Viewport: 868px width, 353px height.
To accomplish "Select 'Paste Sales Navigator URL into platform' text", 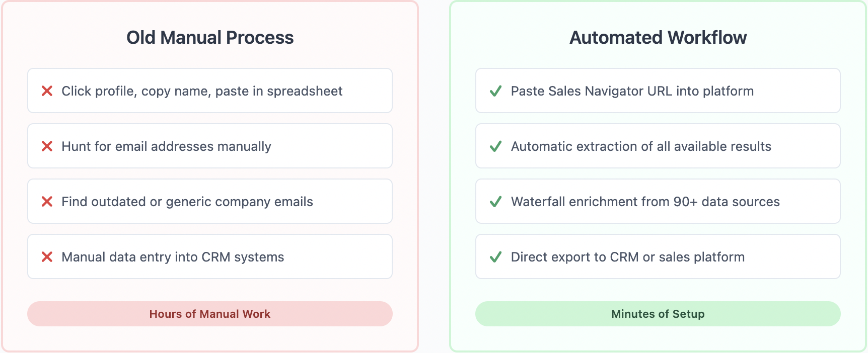I will (632, 91).
